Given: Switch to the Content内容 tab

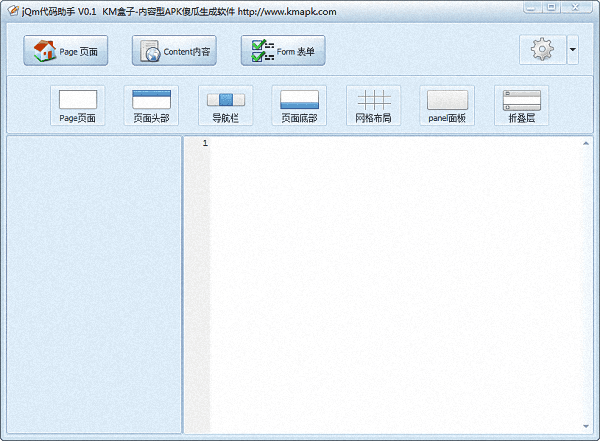Looking at the screenshot, I should [x=174, y=51].
